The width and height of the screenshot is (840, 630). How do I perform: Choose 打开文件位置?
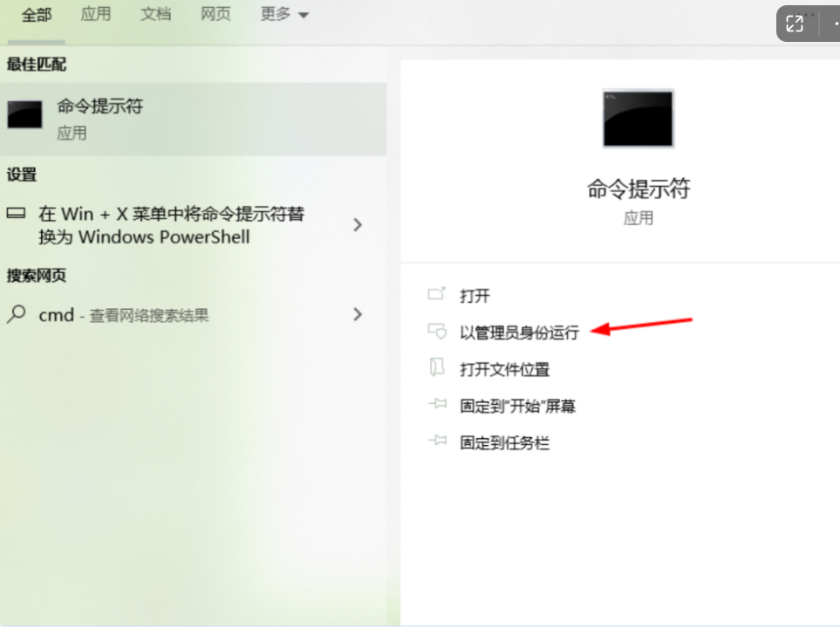pos(505,369)
